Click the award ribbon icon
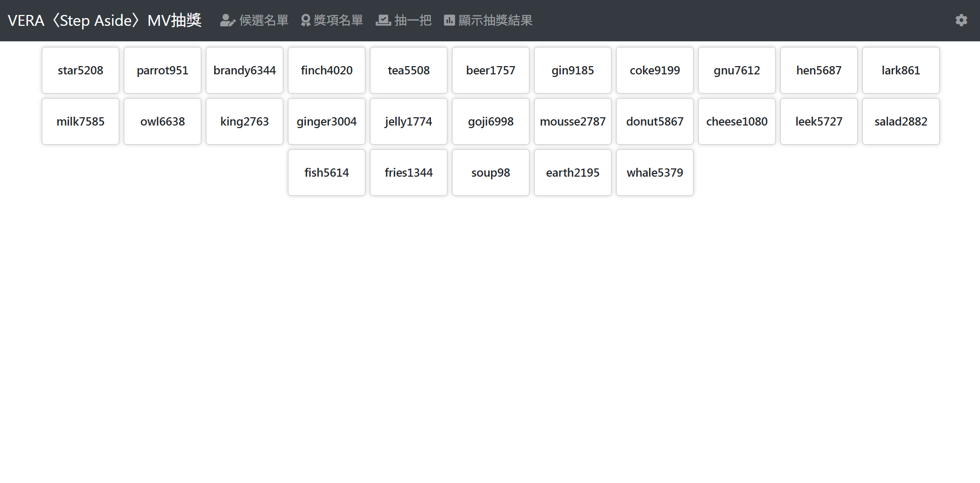The image size is (980, 483). click(306, 20)
